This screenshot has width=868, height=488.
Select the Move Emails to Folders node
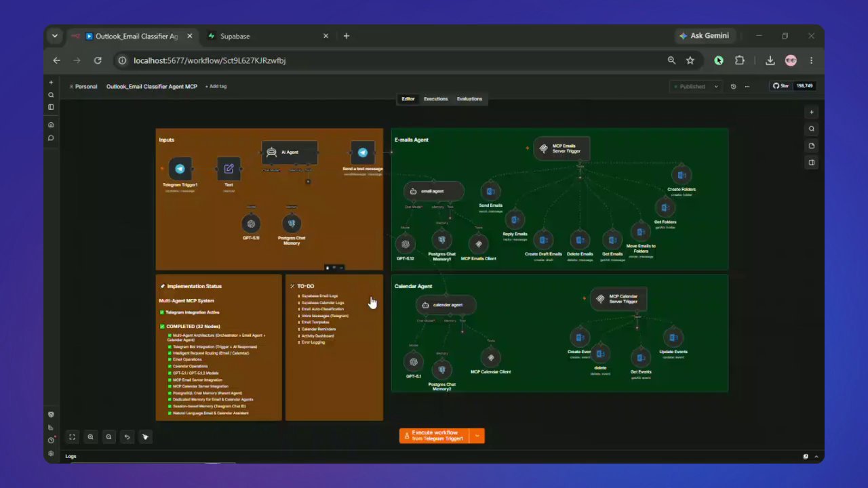pos(640,231)
